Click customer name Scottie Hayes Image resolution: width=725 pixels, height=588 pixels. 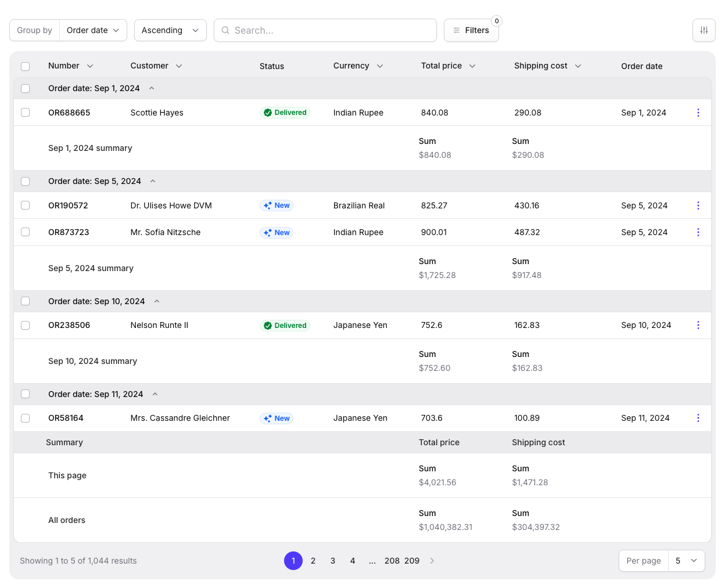click(x=157, y=113)
